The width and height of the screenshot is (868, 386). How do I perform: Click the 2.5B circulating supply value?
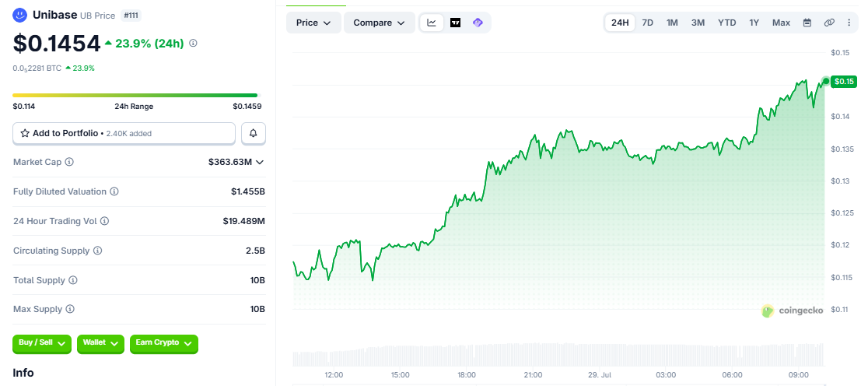click(256, 251)
